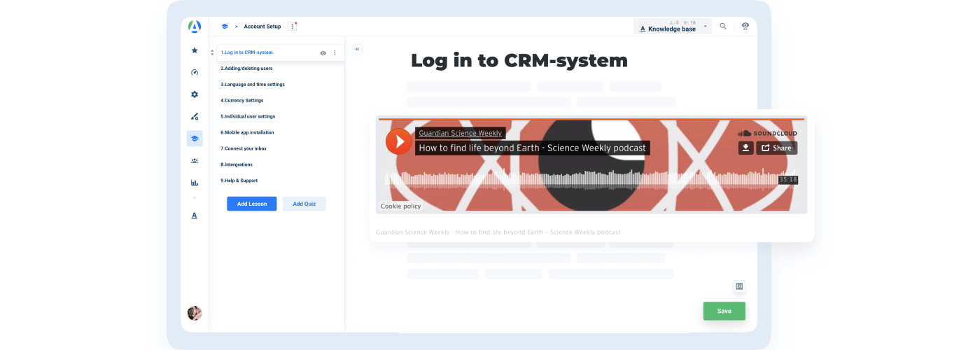
Task: Click the SoundCloud logo
Action: (x=767, y=133)
